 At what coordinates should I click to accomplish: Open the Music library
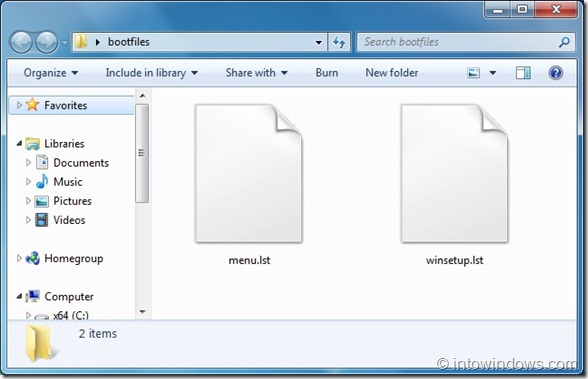(68, 182)
